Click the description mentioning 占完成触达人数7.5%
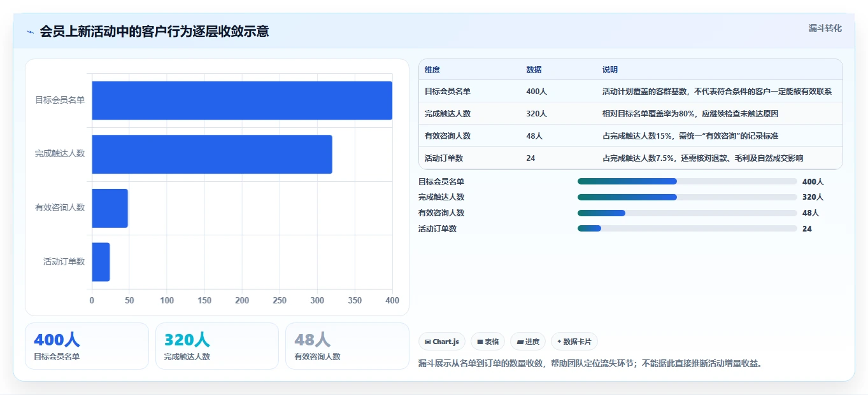This screenshot has height=395, width=868. click(x=702, y=158)
